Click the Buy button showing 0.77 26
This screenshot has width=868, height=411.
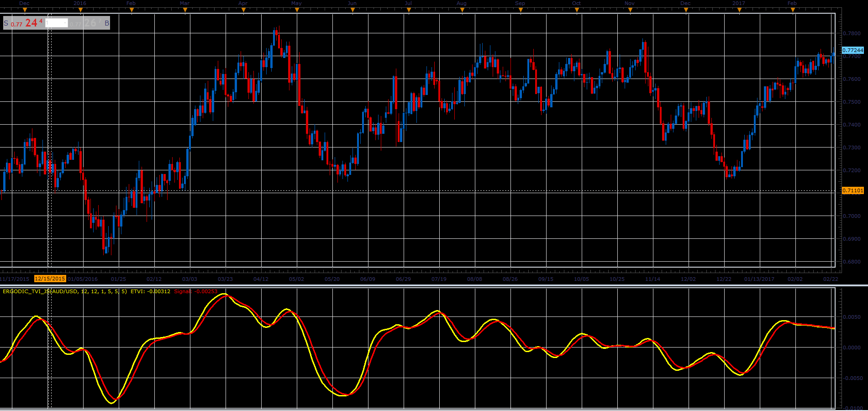90,23
